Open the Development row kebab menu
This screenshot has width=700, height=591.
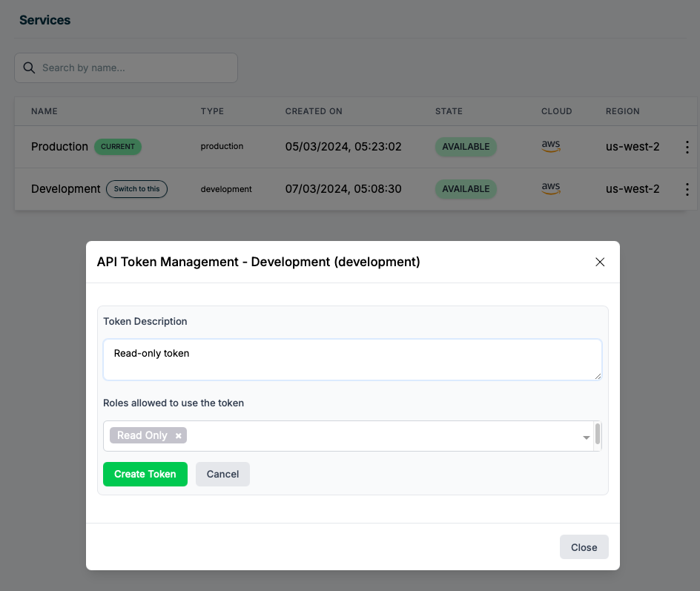point(687,189)
